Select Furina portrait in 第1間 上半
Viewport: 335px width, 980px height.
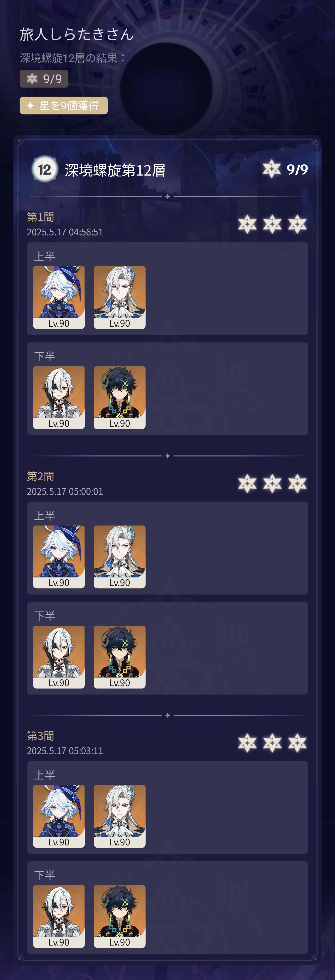coord(59,298)
